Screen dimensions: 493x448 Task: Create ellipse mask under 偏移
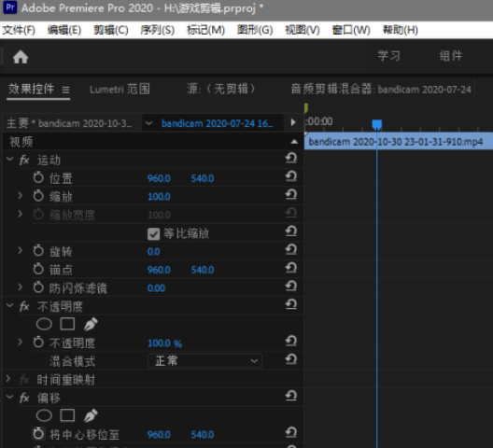pyautogui.click(x=44, y=415)
